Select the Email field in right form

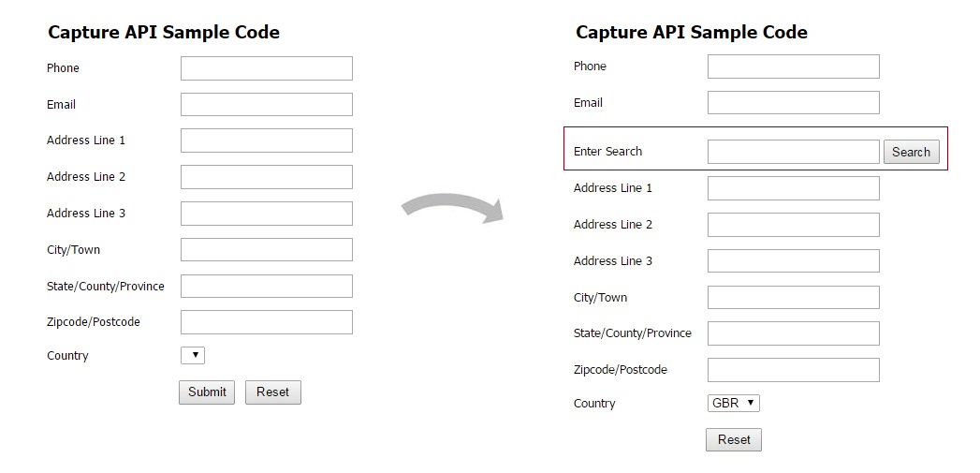tap(793, 103)
